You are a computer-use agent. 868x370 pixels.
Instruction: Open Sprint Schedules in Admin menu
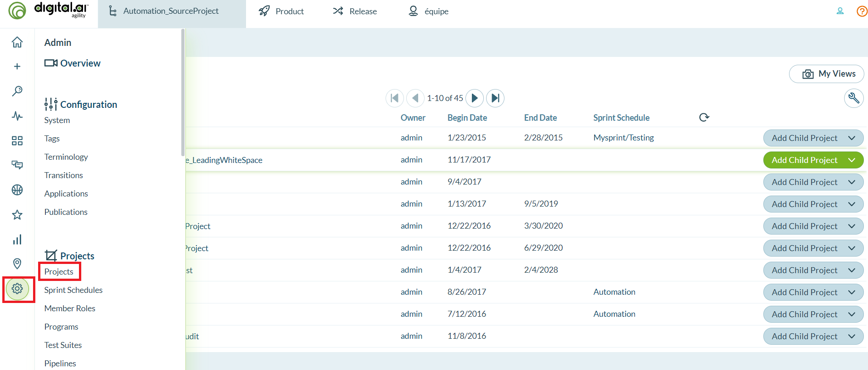point(73,290)
